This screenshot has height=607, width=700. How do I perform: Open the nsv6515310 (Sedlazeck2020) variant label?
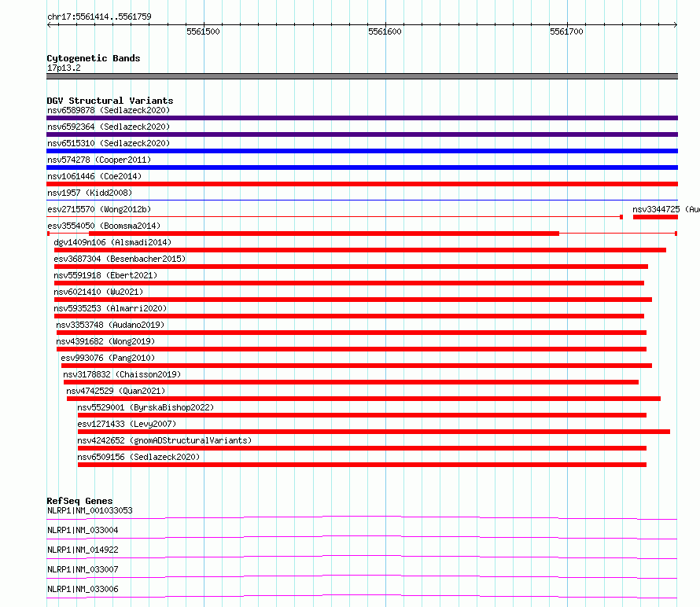(109, 143)
